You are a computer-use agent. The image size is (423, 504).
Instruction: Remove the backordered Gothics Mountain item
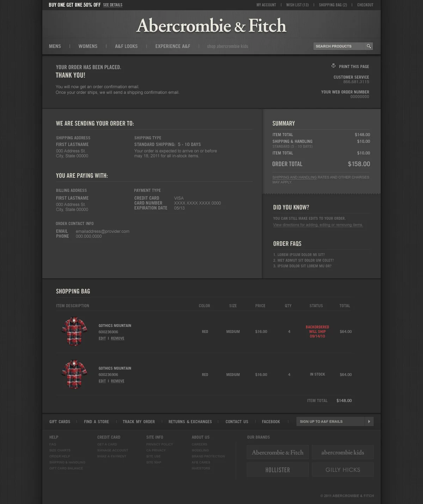[118, 338]
